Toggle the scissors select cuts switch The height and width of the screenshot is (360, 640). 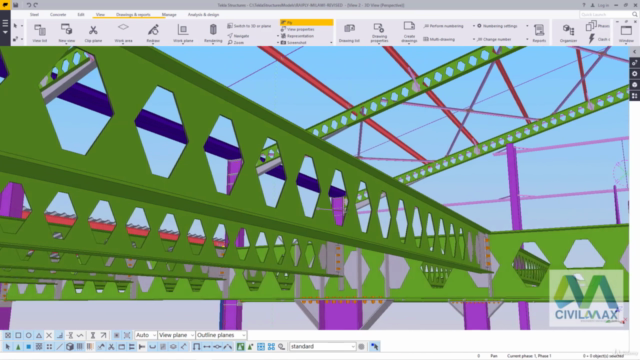pos(111,347)
